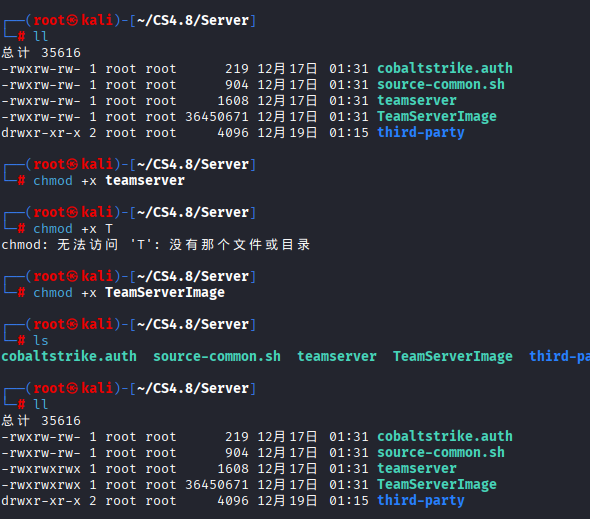The width and height of the screenshot is (590, 519).
Task: Click 'drwxr-xr-x' permissions in the first listing
Action: (41, 133)
